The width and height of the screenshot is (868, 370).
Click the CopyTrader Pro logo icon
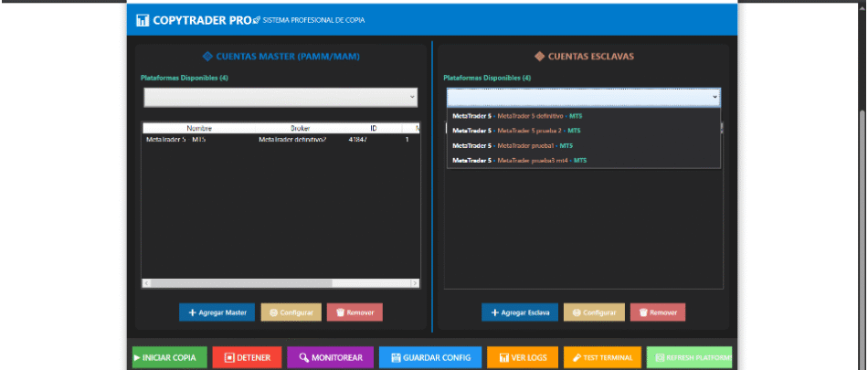tap(142, 19)
